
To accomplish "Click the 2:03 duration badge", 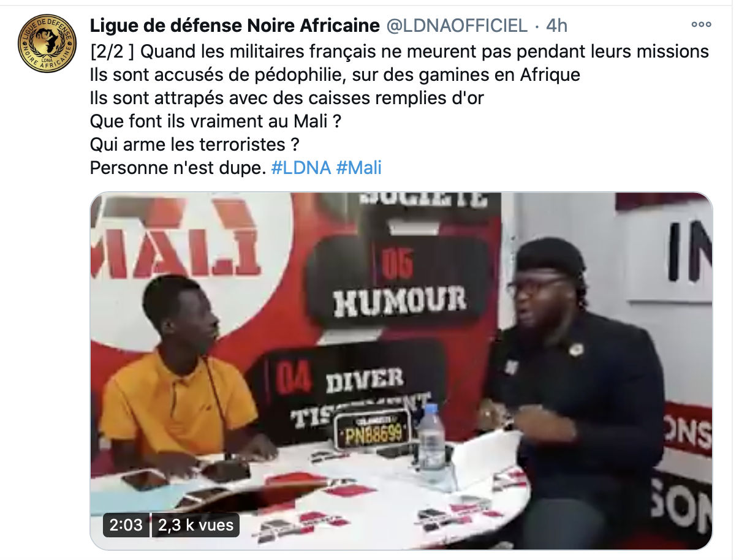I will [126, 525].
